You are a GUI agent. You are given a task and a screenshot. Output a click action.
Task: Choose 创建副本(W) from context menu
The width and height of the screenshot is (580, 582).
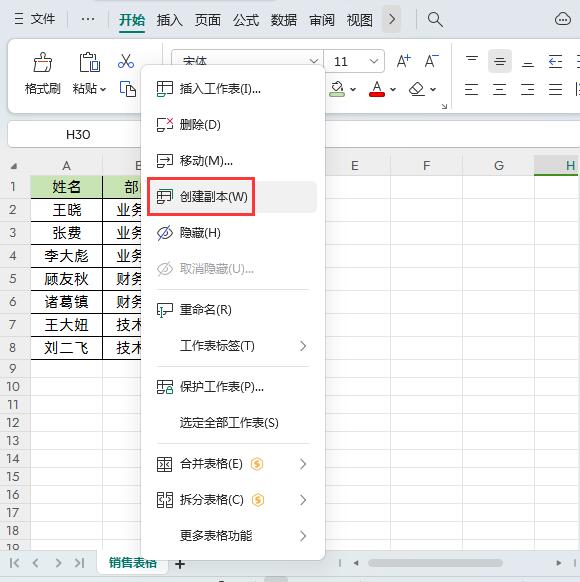(x=232, y=197)
